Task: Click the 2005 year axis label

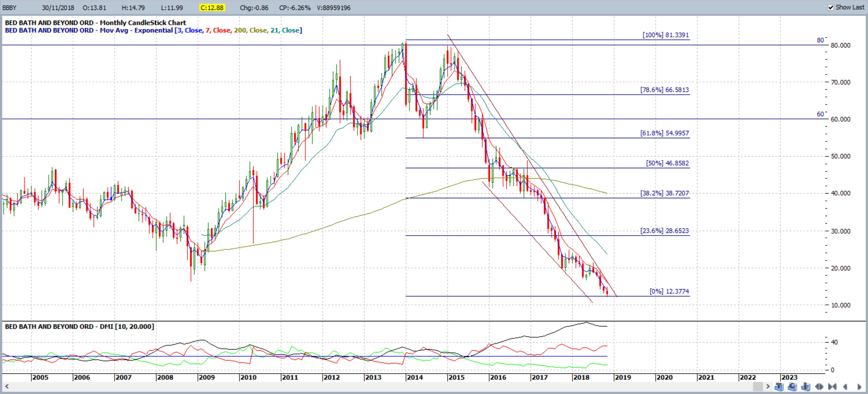Action: 40,377
